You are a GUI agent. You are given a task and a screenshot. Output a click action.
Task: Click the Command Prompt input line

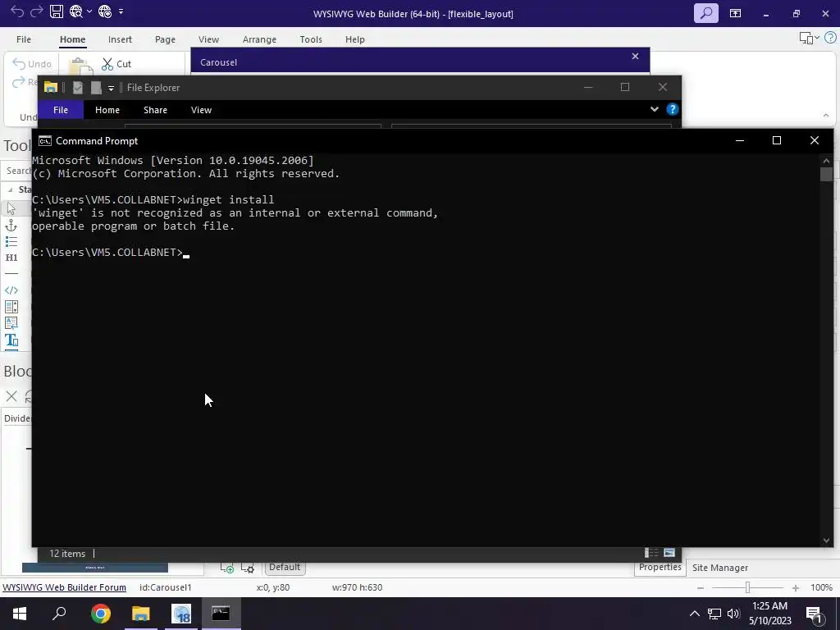tap(111, 253)
